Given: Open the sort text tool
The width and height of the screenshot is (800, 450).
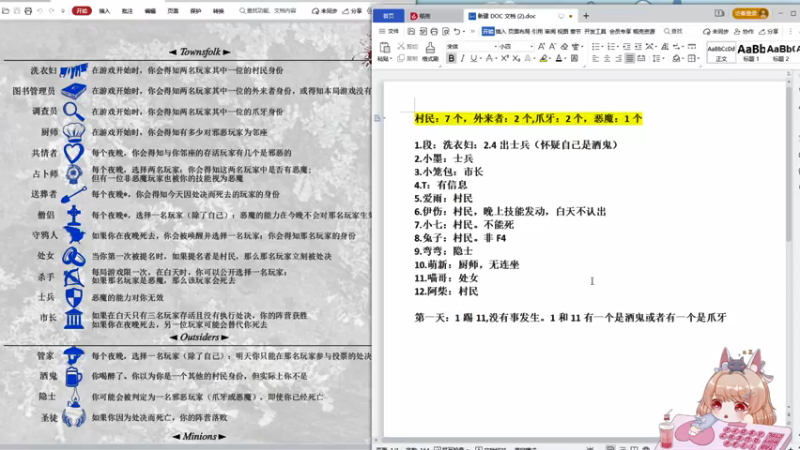Looking at the screenshot, I should 664,46.
